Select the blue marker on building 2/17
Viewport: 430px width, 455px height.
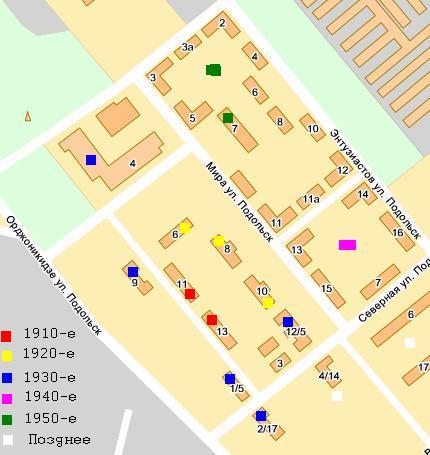[x=261, y=416]
